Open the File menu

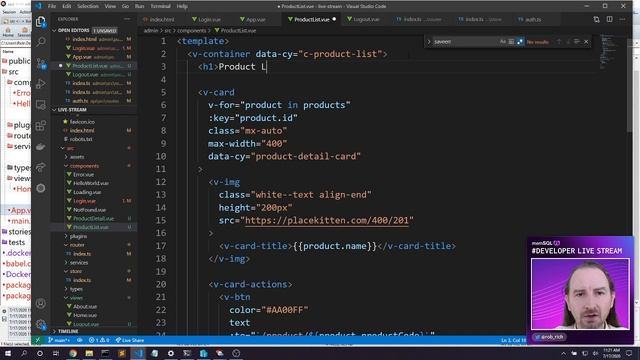(x=52, y=6)
